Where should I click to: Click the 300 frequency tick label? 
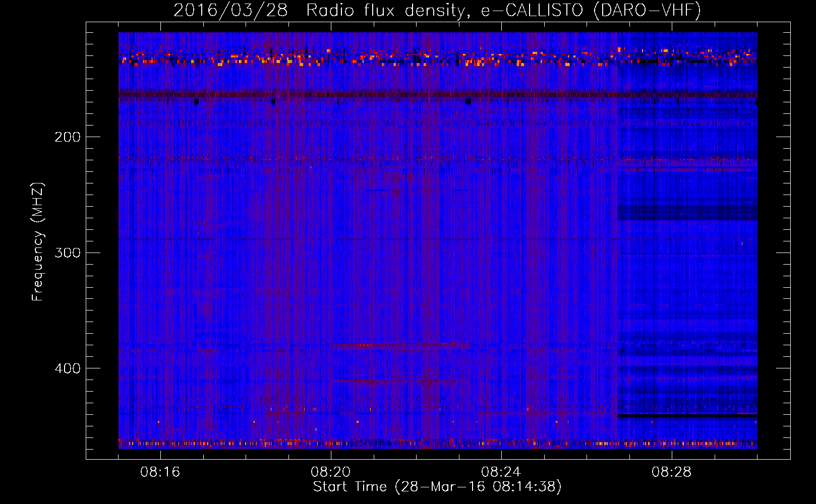68,253
